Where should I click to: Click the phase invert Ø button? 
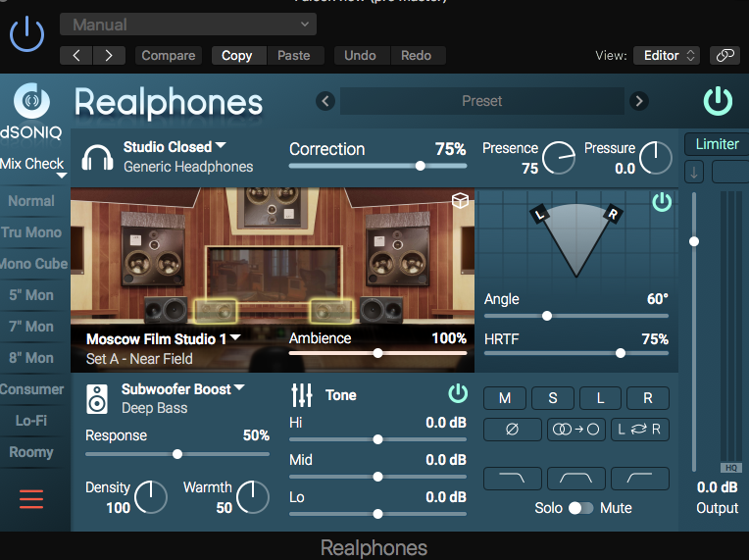512,430
